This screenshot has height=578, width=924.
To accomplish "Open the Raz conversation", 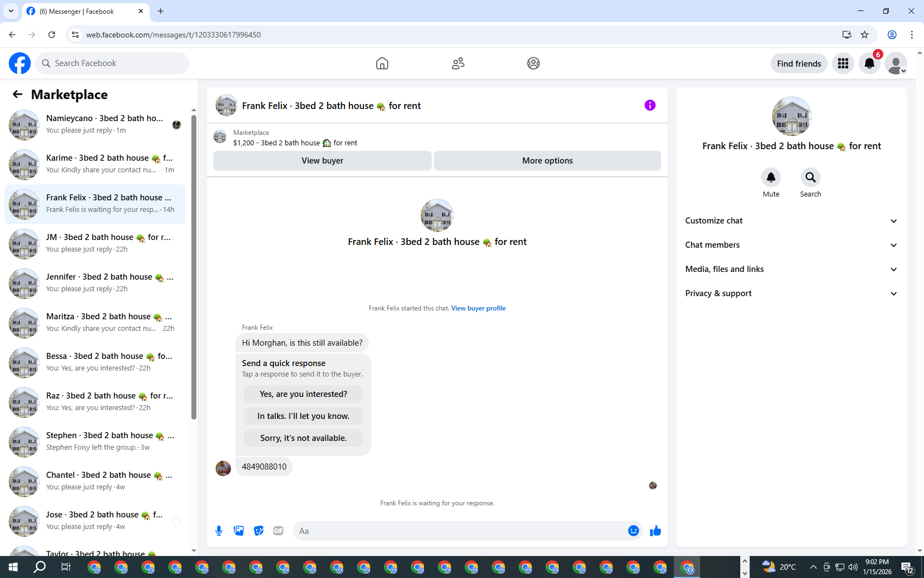I will pyautogui.click(x=95, y=402).
